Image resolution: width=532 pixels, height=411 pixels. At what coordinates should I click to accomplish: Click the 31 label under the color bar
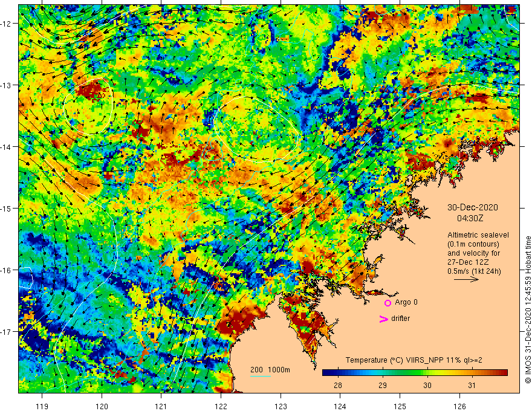point(472,385)
